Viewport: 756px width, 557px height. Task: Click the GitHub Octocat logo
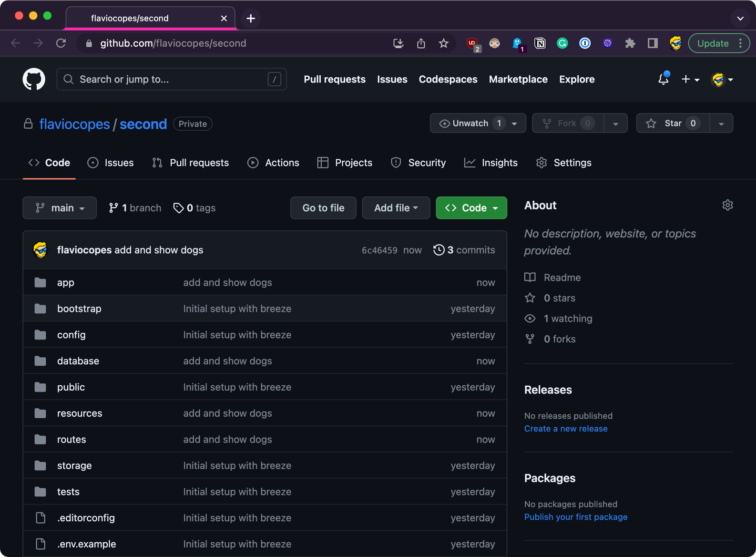pyautogui.click(x=34, y=79)
